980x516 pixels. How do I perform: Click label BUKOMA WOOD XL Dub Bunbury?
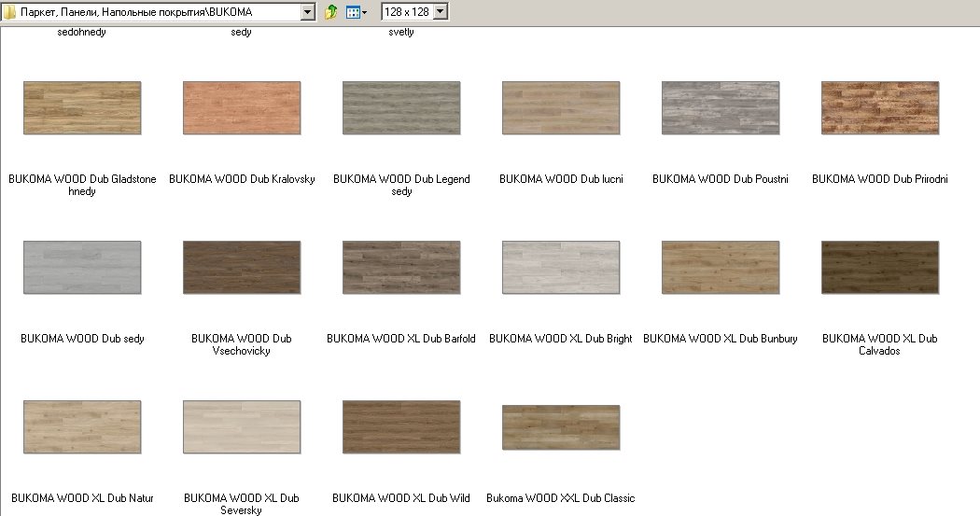pyautogui.click(x=721, y=339)
